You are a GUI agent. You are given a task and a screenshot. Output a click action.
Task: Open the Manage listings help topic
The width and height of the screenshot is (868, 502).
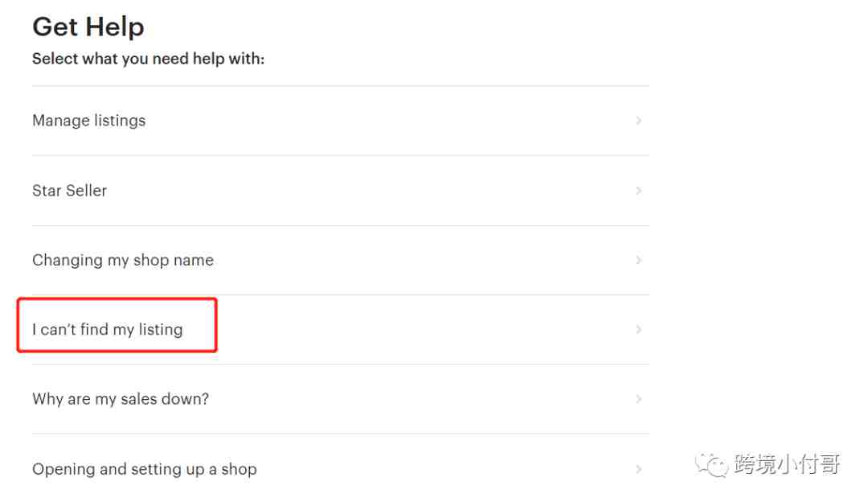341,121
